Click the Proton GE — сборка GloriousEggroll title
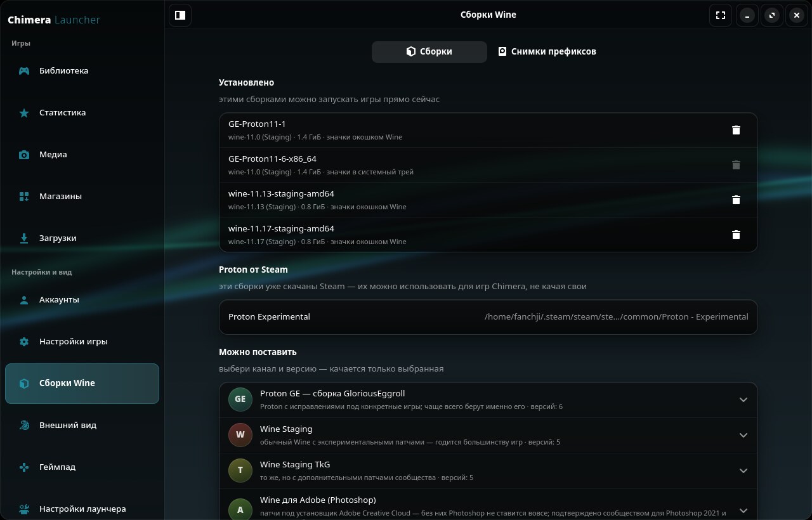This screenshot has width=812, height=520. pyautogui.click(x=332, y=394)
